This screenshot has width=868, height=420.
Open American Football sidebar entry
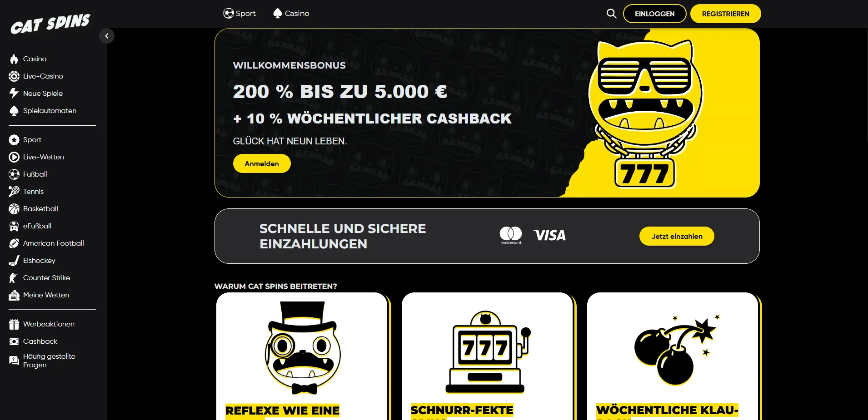tap(46, 243)
